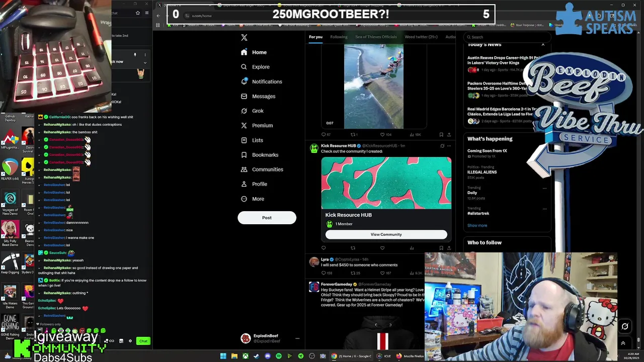Open Profile in the X sidebar
Image resolution: width=644 pixels, height=362 pixels.
[254, 184]
